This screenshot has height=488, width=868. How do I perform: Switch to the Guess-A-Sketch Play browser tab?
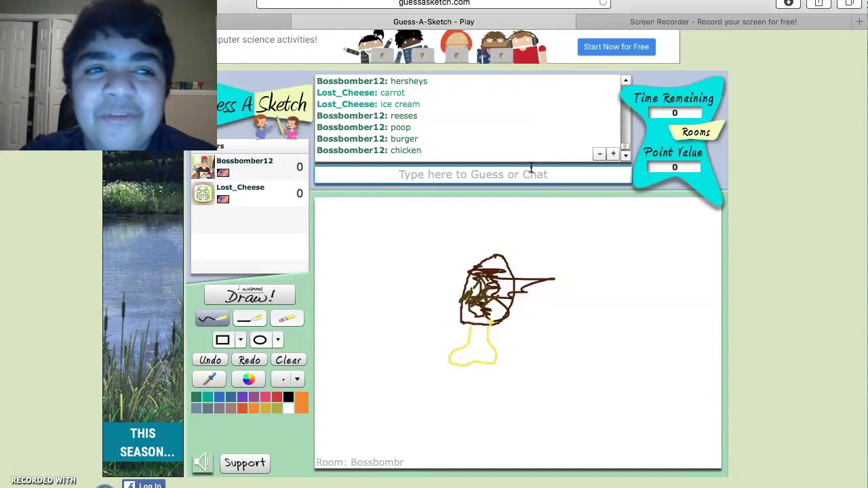pyautogui.click(x=433, y=21)
